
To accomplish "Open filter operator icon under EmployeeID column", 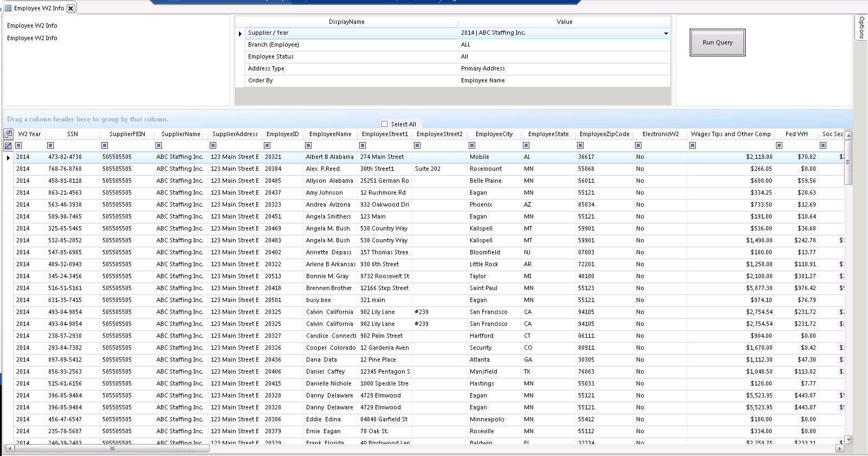I will tap(267, 145).
